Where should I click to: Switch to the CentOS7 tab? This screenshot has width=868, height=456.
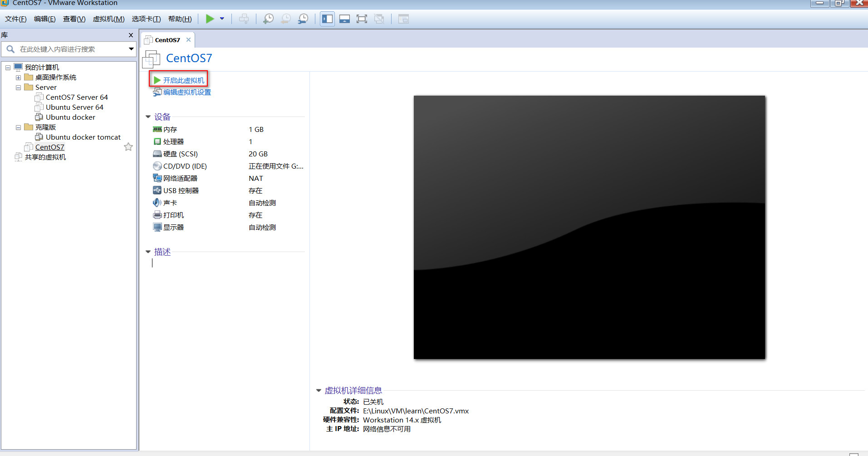[167, 40]
